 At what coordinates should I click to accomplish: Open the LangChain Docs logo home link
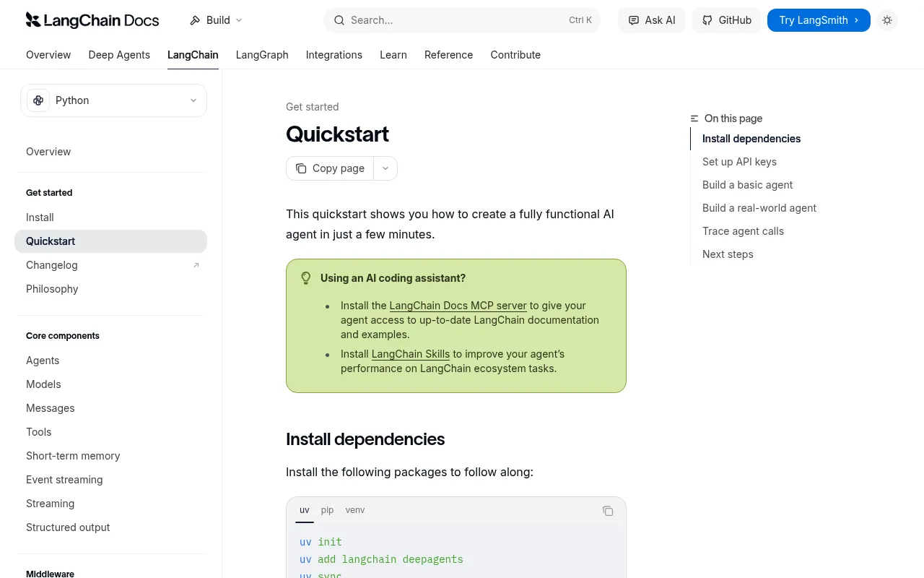coord(92,20)
